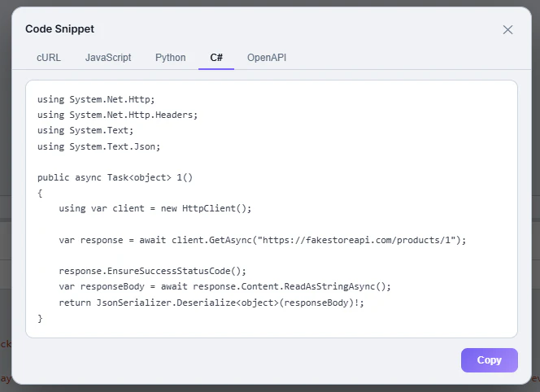Click the 'using System.Text;' line

(x=85, y=131)
